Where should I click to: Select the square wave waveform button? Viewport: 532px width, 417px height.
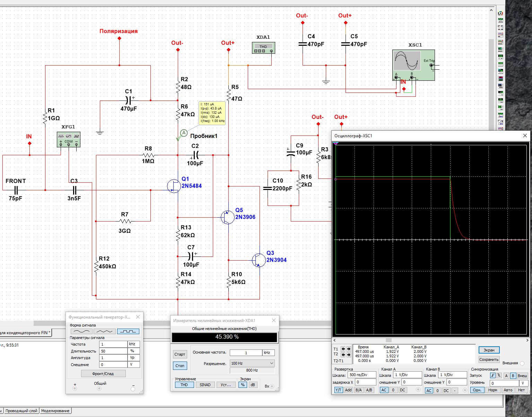tap(128, 331)
